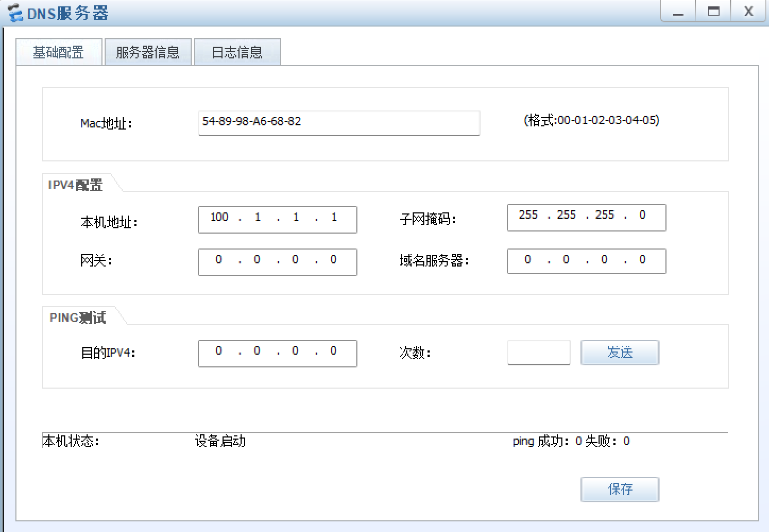
Task: Select first octet 100 of 本机地址
Action: pos(219,217)
